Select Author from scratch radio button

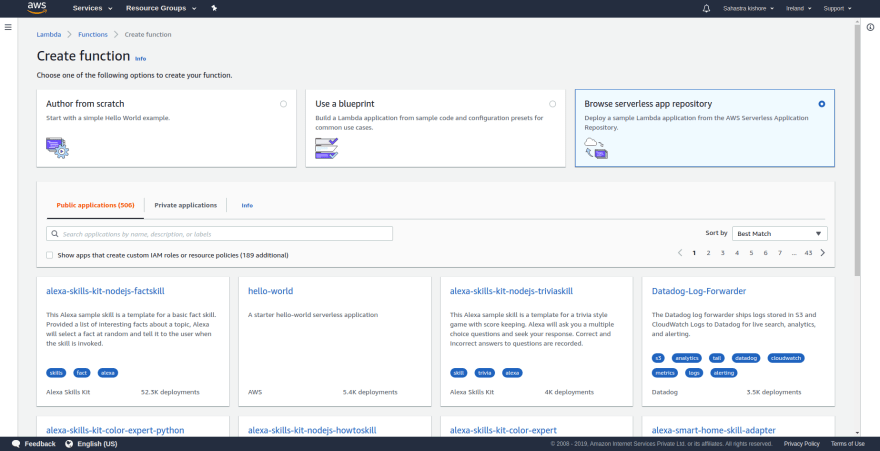(283, 104)
